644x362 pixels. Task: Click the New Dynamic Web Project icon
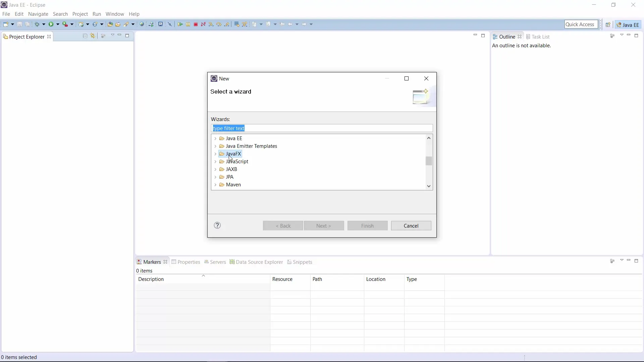tap(81, 24)
